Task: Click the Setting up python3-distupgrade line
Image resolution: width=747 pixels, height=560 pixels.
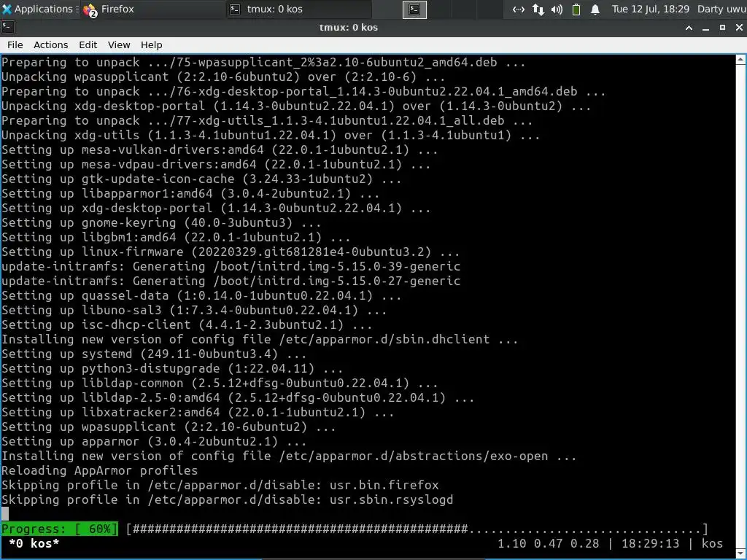Action: [x=172, y=368]
